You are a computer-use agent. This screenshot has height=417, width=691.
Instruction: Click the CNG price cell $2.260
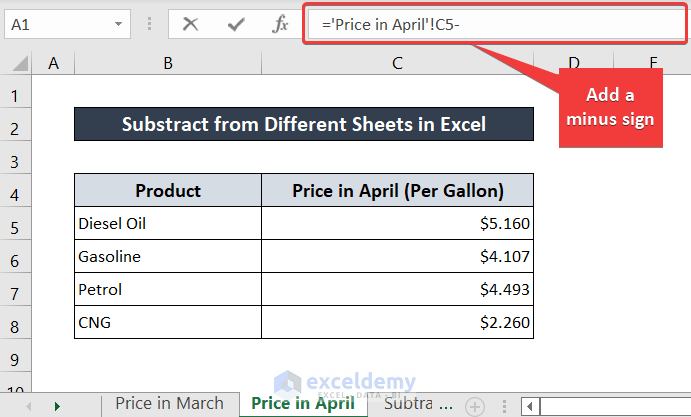[397, 323]
